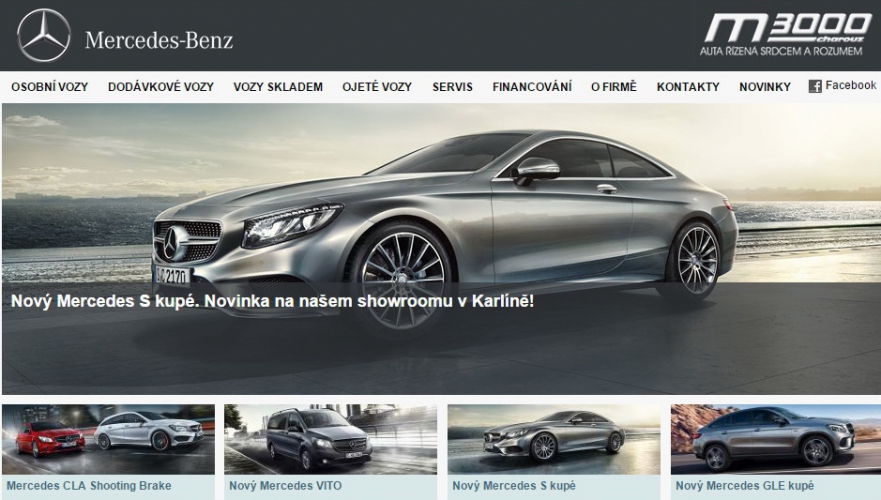Image resolution: width=881 pixels, height=500 pixels.
Task: Click the Mercedes-Benz star logo
Action: click(x=44, y=35)
